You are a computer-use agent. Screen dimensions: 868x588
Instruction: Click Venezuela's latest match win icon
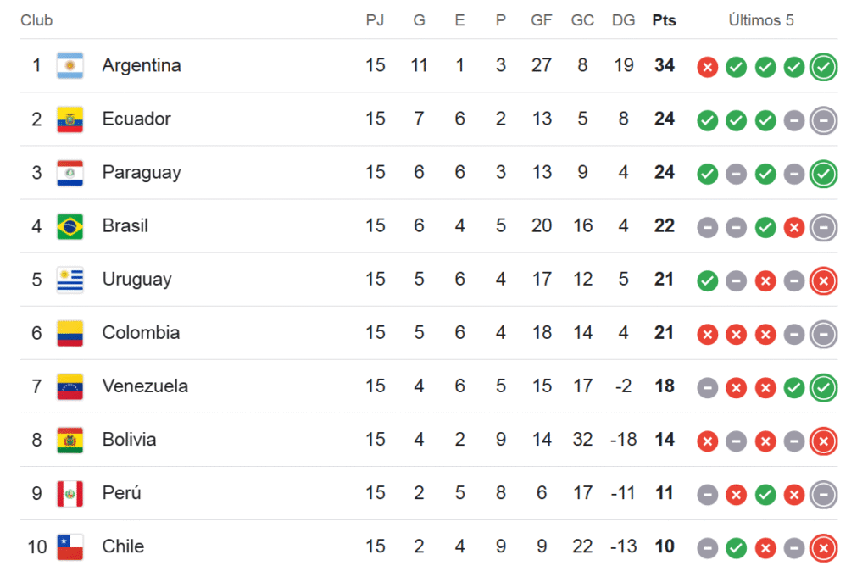tap(823, 388)
